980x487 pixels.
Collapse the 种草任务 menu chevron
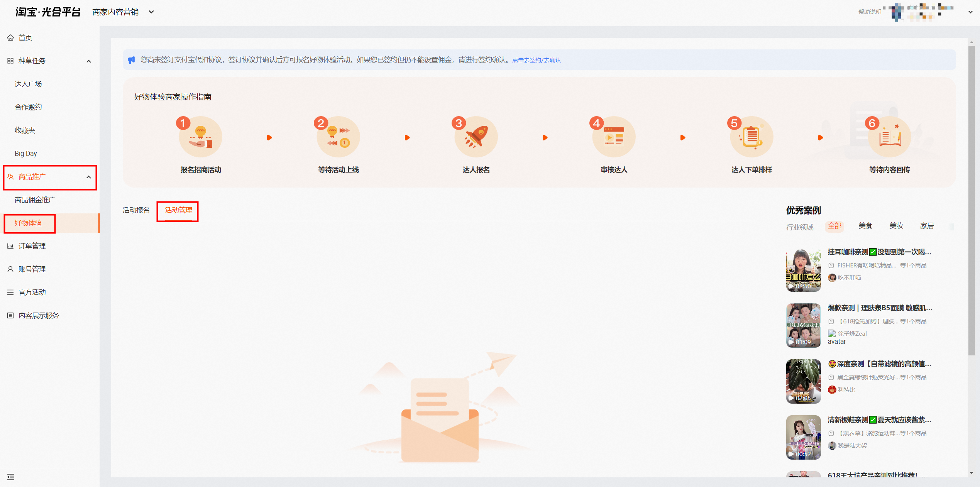pyautogui.click(x=89, y=61)
